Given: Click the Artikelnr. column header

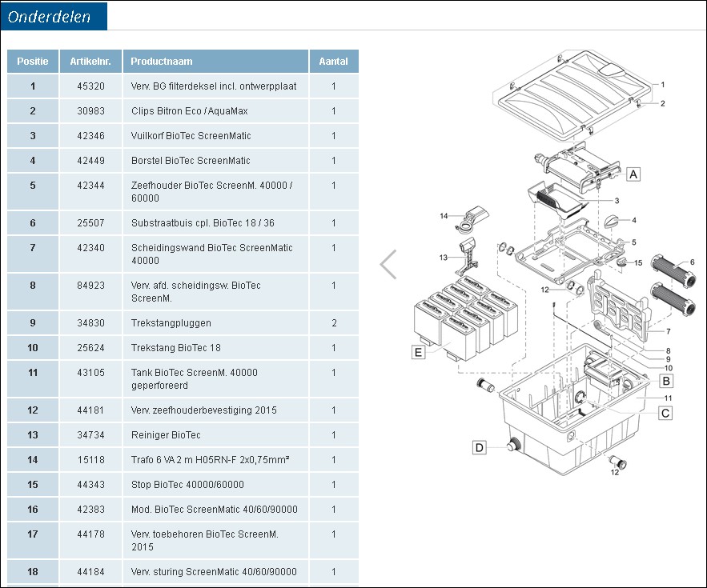Looking at the screenshot, I should [90, 62].
